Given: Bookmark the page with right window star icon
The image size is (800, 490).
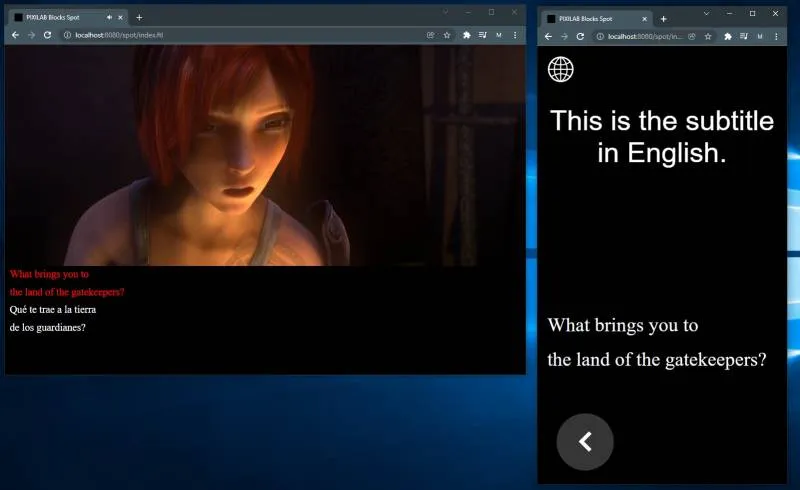Looking at the screenshot, I should 708,36.
